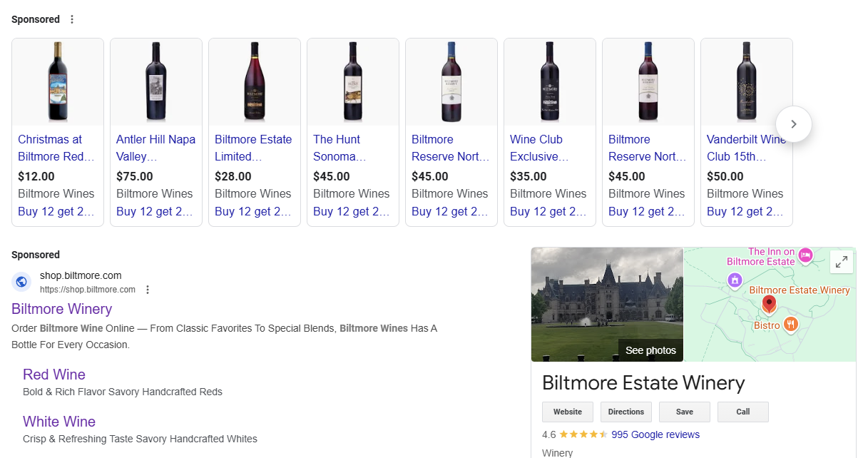Click the Biltmore Estate Winery panel title
This screenshot has height=458, width=868.
click(x=643, y=383)
